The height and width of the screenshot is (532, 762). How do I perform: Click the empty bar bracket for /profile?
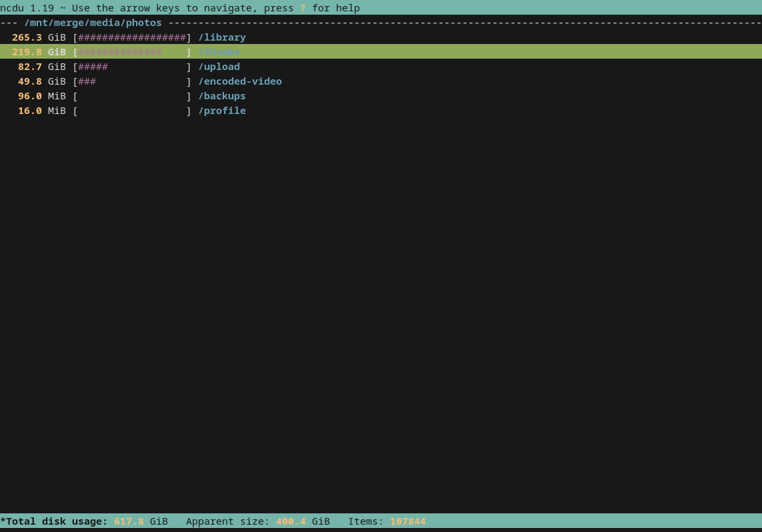click(131, 111)
